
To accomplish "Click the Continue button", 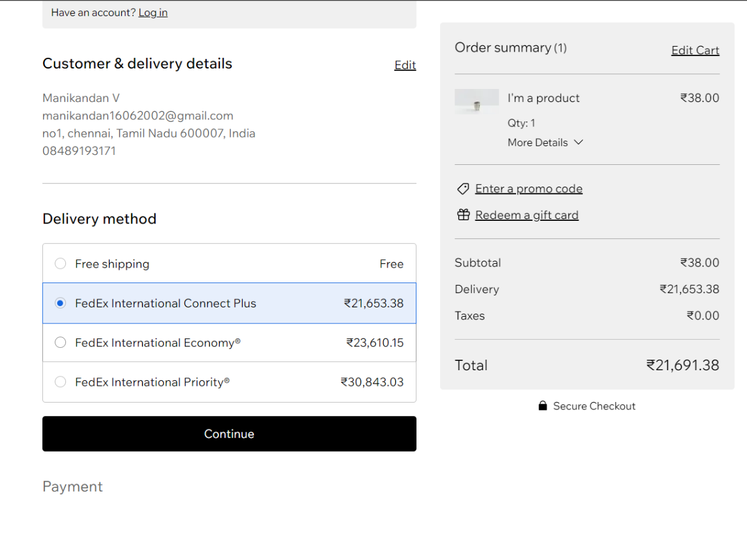I will coord(229,434).
